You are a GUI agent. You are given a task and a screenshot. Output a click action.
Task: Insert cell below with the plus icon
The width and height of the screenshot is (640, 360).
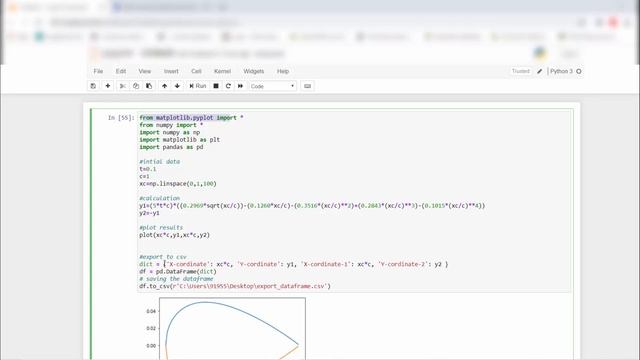[108, 86]
